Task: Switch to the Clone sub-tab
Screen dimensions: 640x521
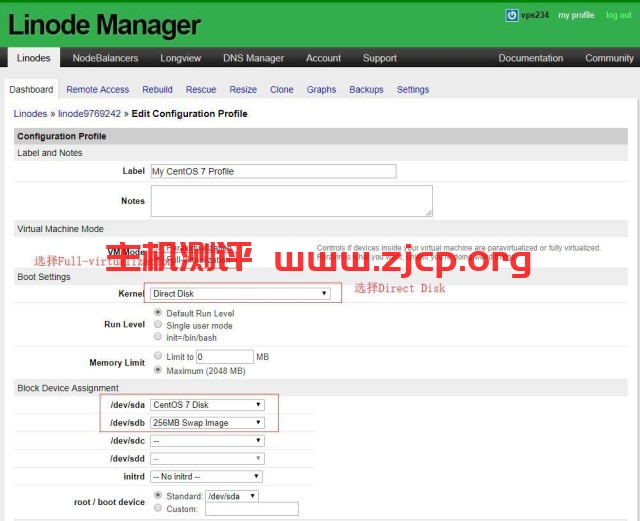Action: point(282,89)
